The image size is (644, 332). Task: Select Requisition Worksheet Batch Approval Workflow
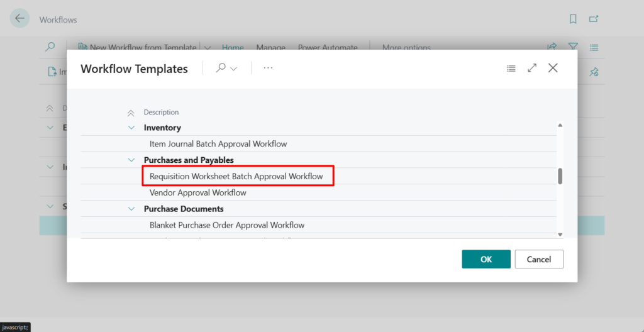(236, 177)
